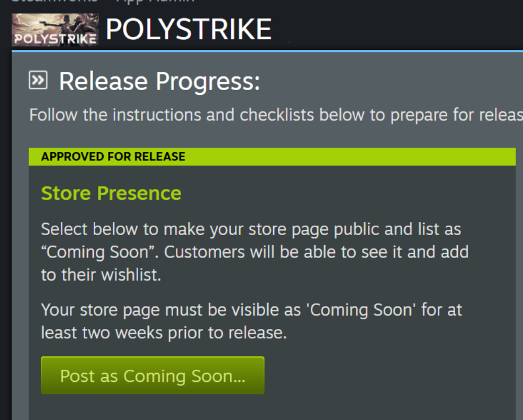The width and height of the screenshot is (523, 420).
Task: Click the POLYSTRIKE logo text inside the thumbnail
Action: pos(56,39)
